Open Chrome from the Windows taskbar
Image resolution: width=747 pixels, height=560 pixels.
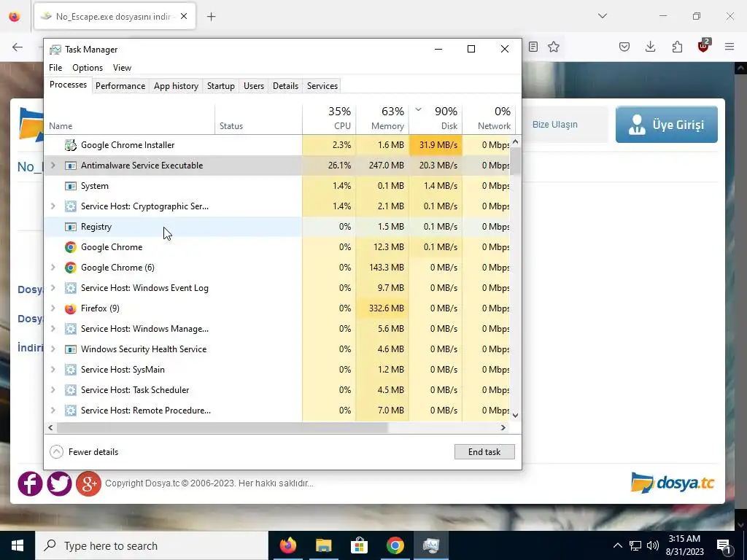[x=395, y=545]
